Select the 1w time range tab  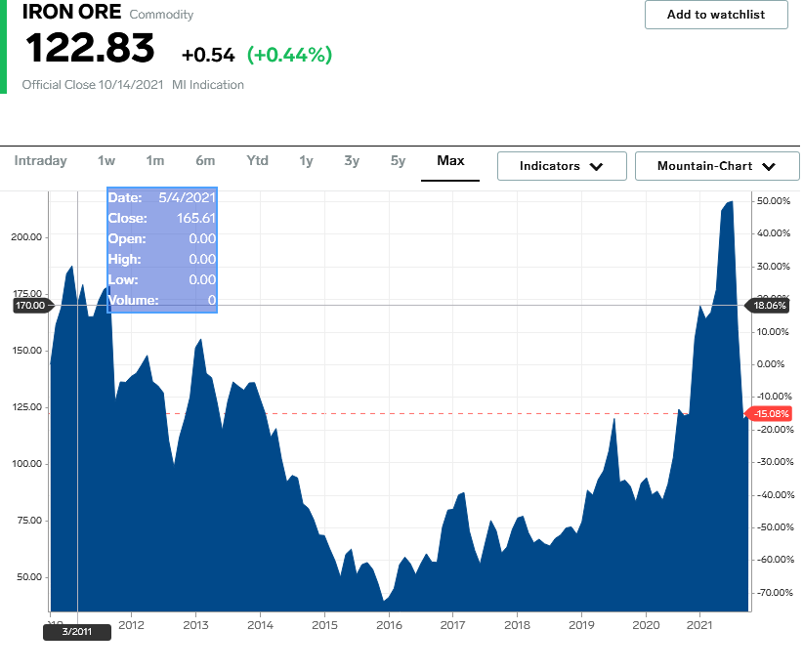(106, 161)
